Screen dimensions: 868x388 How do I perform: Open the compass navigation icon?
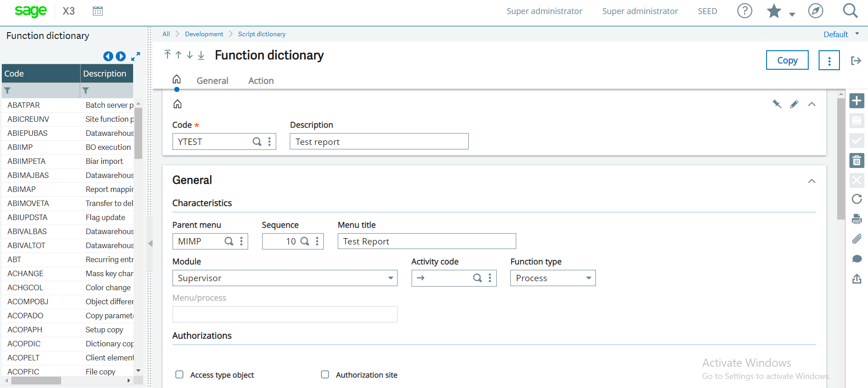(x=815, y=11)
